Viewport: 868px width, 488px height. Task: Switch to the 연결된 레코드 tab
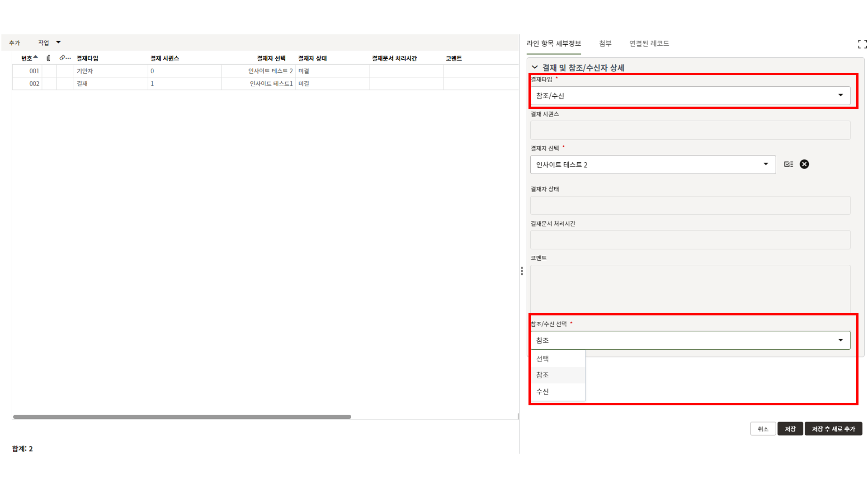click(649, 43)
